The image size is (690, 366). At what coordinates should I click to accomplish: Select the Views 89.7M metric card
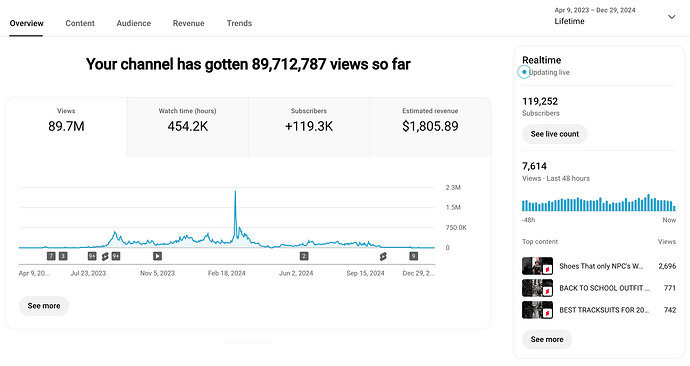[66, 127]
